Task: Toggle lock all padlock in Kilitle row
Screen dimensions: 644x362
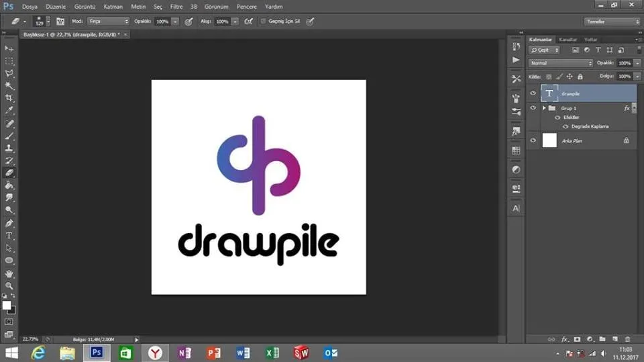Action: tap(580, 77)
